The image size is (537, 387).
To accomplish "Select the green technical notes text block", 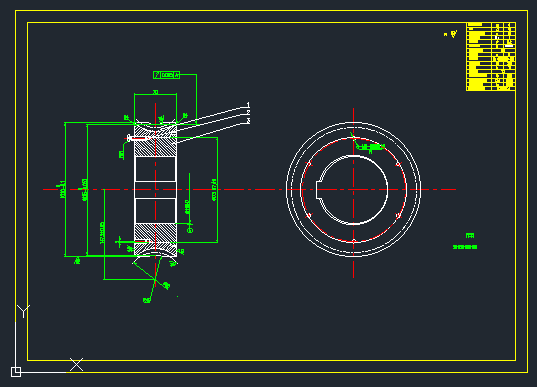I will point(465,241).
